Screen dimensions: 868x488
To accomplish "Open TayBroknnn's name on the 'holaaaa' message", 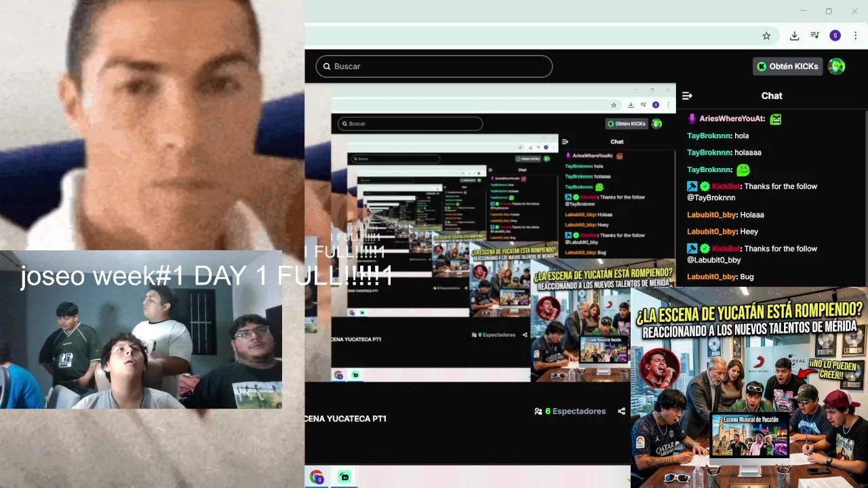I will pyautogui.click(x=709, y=152).
